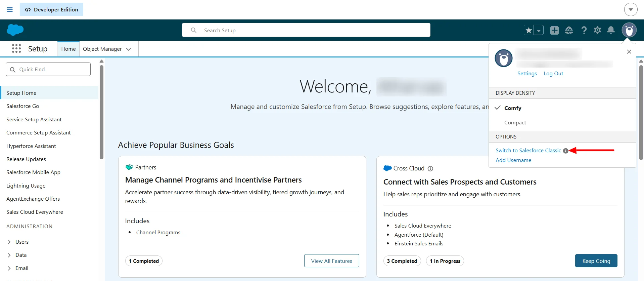Click the Log Out link
Screen dimensions: 644x281
click(553, 74)
